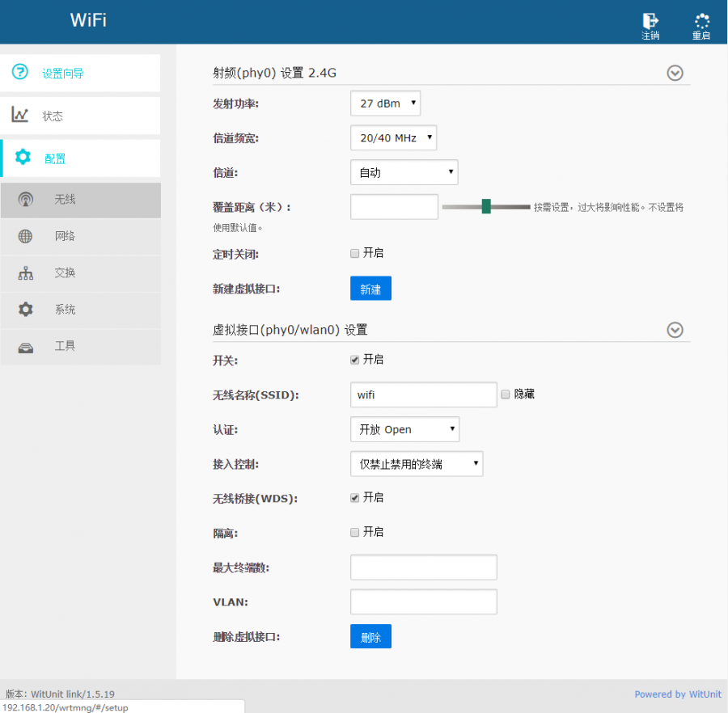Click the VLAN input field
This screenshot has width=728, height=713.
(x=423, y=602)
